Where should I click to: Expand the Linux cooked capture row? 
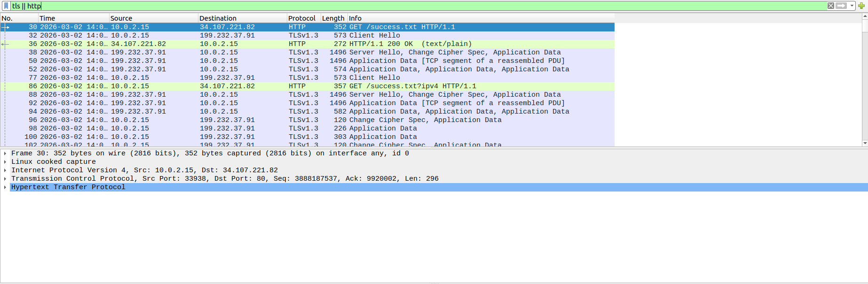5,162
